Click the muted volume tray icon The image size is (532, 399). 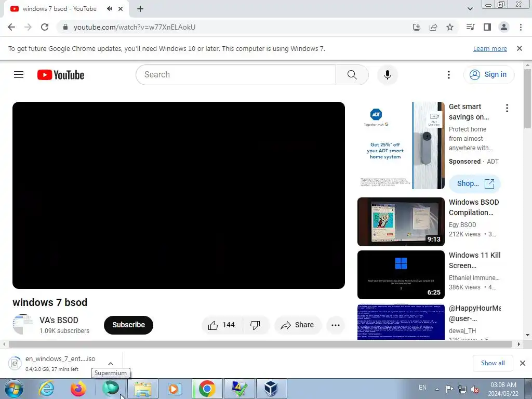[x=475, y=389]
